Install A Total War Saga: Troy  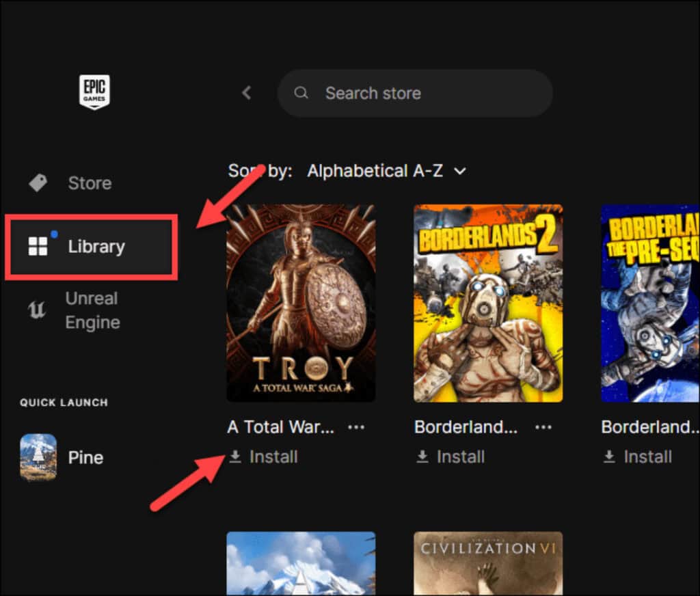(263, 457)
